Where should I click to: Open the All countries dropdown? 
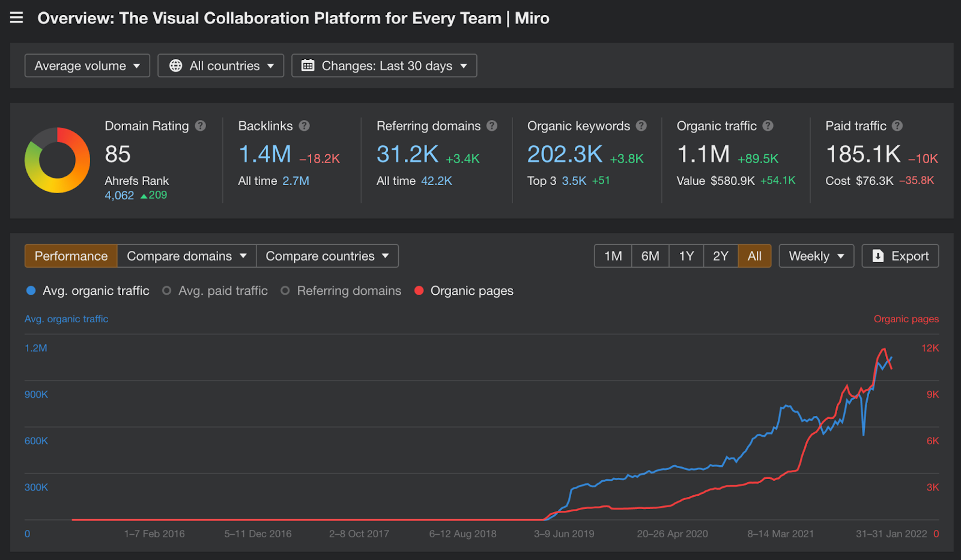click(221, 65)
